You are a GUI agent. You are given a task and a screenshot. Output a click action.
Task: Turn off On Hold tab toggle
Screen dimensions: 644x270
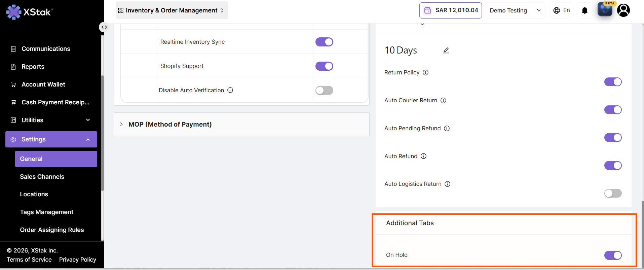click(x=613, y=256)
